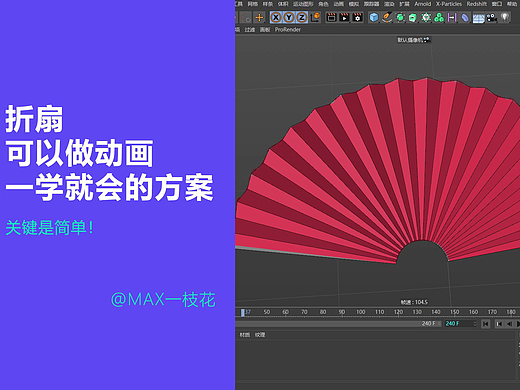Go to the start of the animation

click(x=485, y=324)
